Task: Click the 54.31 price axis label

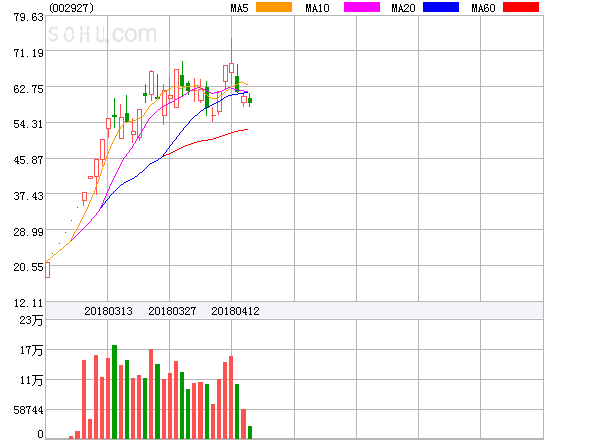Action: click(x=29, y=124)
